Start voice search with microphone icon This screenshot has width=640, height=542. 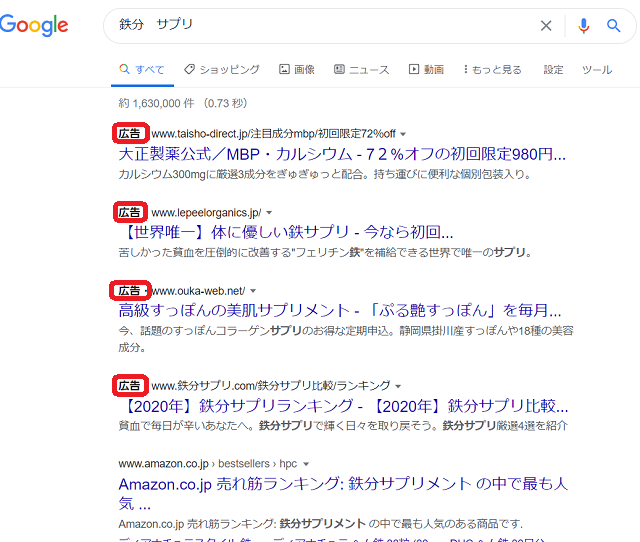pos(584,26)
